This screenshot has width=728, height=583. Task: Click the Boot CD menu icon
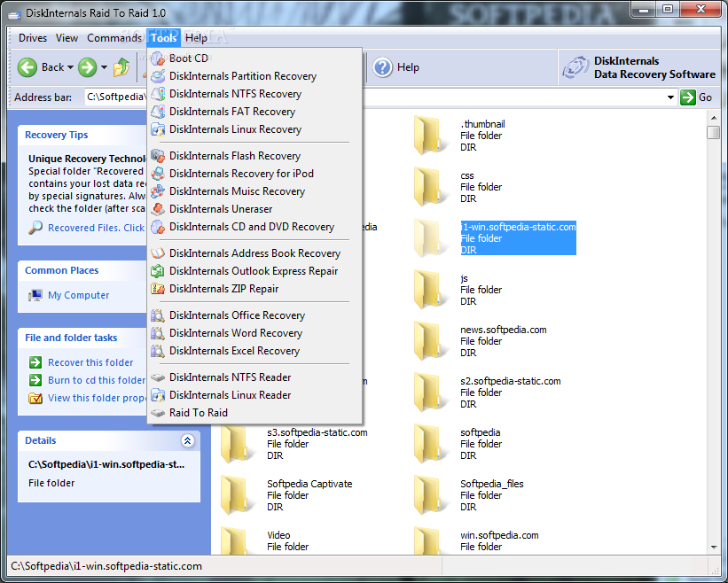coord(158,58)
